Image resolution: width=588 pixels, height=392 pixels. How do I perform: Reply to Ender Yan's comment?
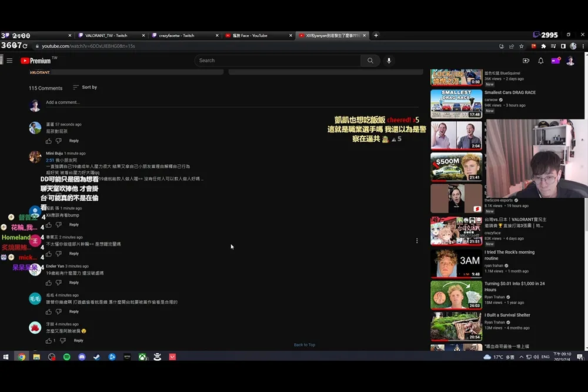74,283
